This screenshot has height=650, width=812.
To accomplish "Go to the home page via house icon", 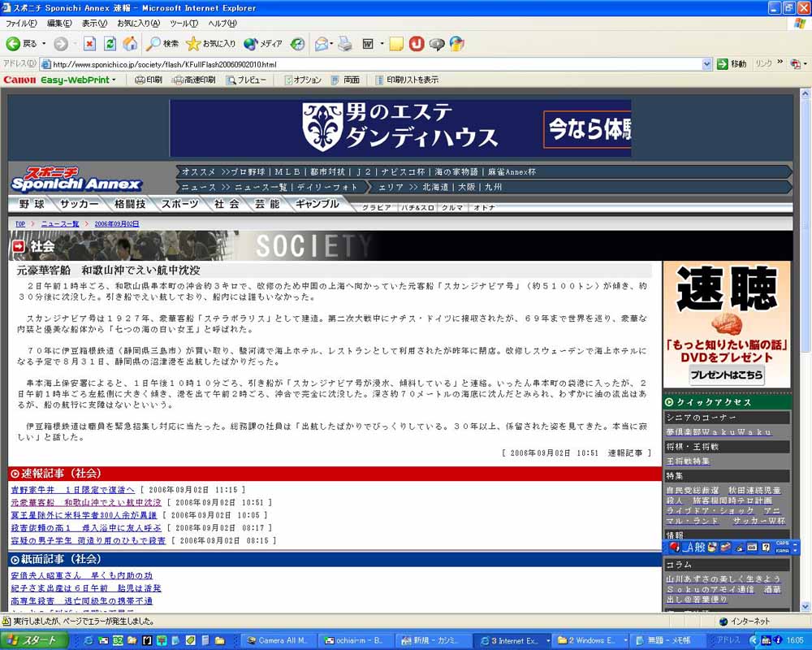I will click(130, 44).
